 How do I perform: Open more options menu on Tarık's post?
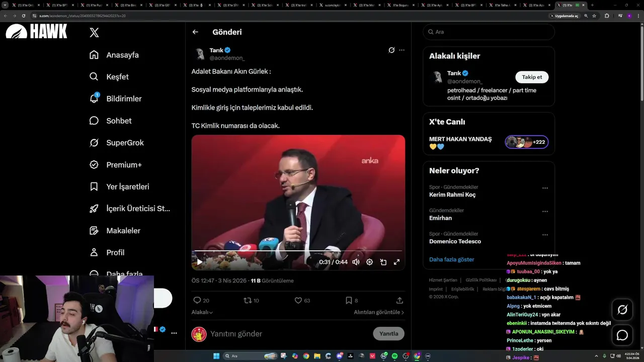401,50
